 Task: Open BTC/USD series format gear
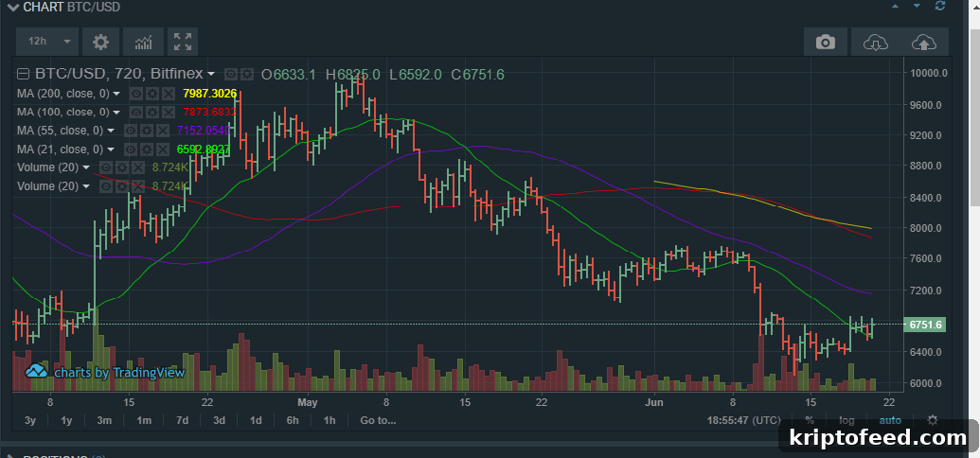coord(246,75)
